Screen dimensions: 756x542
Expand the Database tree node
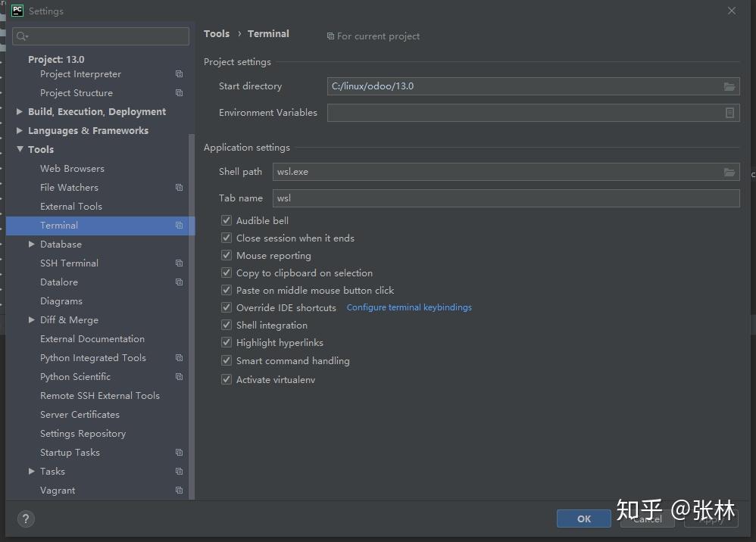click(31, 245)
